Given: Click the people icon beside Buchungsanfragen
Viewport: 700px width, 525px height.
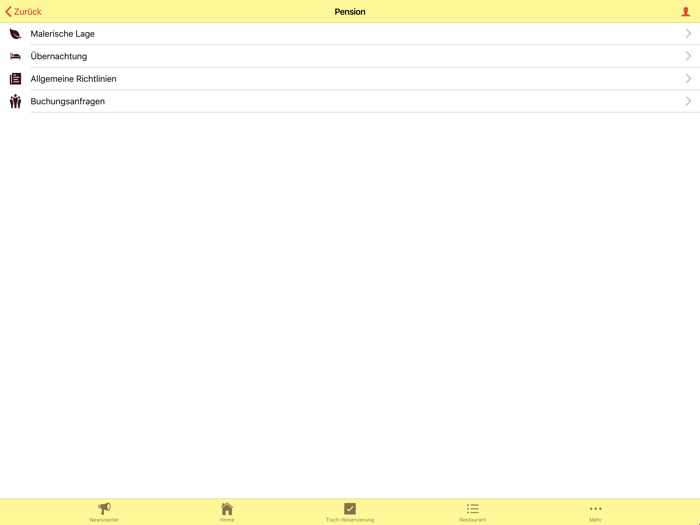Looking at the screenshot, I should tap(15, 101).
